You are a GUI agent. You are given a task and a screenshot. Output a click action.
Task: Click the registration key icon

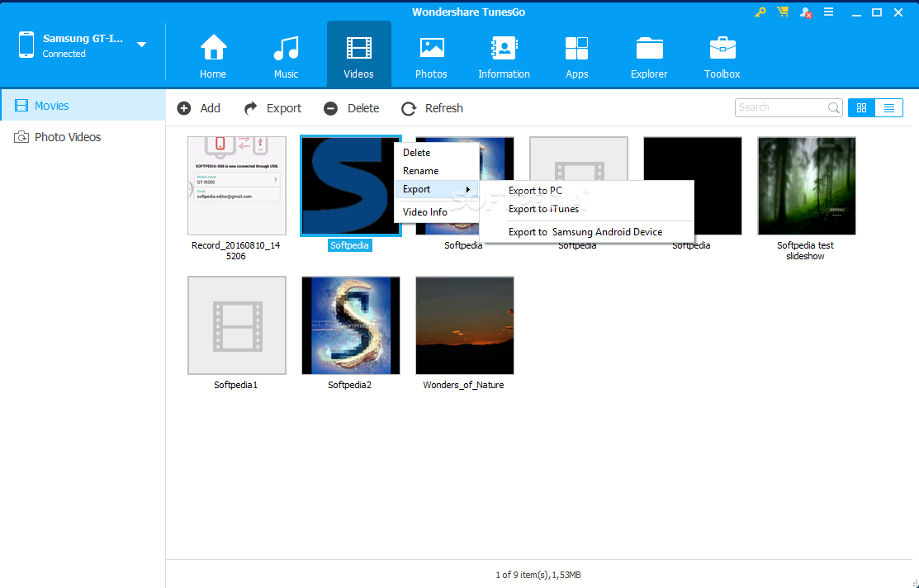[760, 12]
